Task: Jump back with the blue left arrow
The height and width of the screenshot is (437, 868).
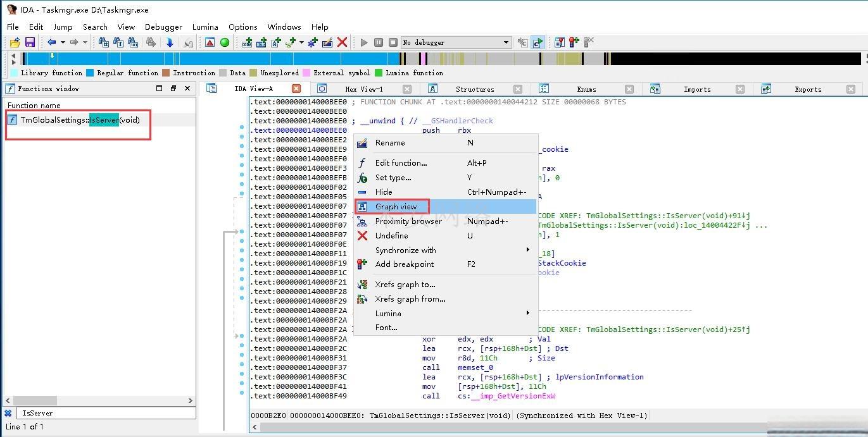Action: tap(52, 42)
